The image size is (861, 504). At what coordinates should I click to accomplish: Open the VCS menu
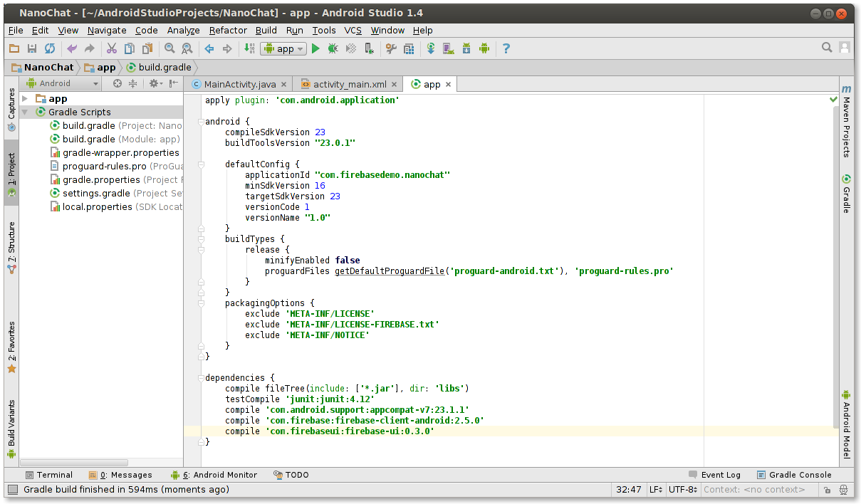pos(353,30)
